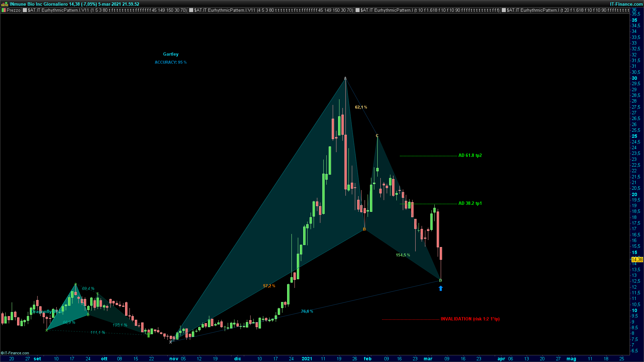Click the grey square of EurhythmicPattern.I (t 10 f 1.618)
Screen dimensions: 644x362
coord(358,10)
